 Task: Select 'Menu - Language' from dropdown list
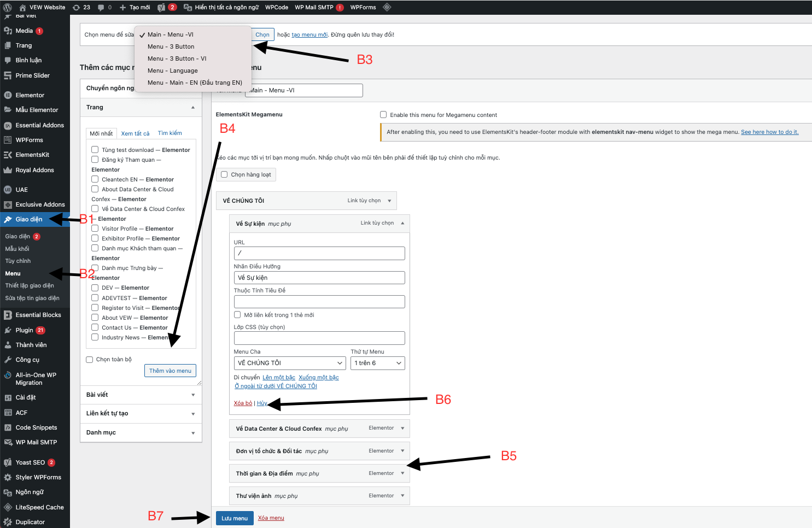coord(172,71)
